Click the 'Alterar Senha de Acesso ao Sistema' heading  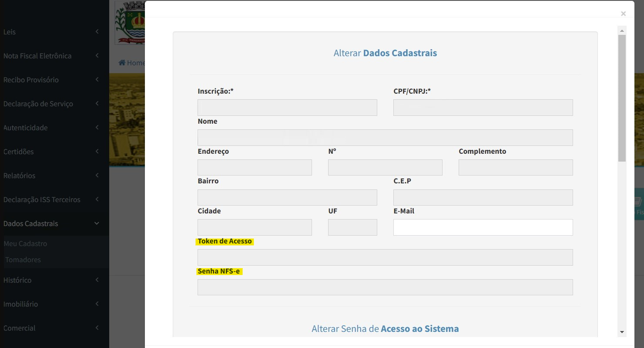pyautogui.click(x=385, y=329)
